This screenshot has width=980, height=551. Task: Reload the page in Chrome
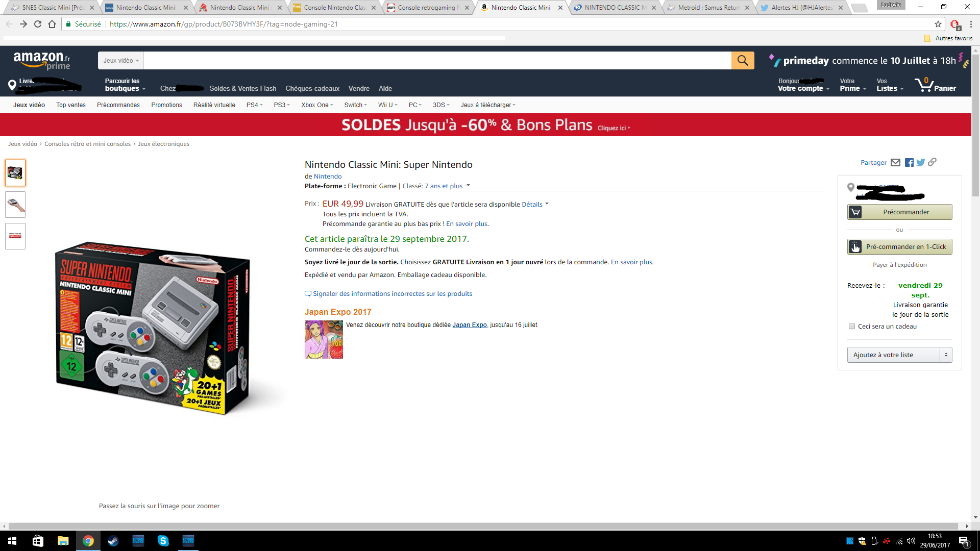click(x=38, y=24)
